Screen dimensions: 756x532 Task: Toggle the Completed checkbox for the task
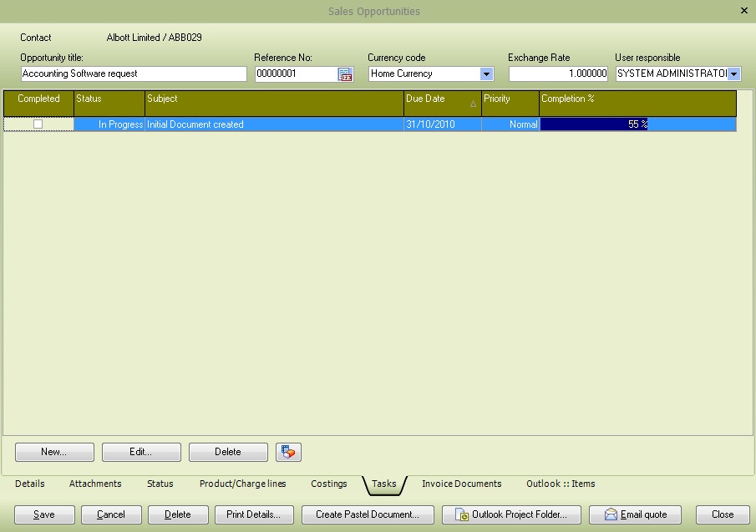point(37,124)
